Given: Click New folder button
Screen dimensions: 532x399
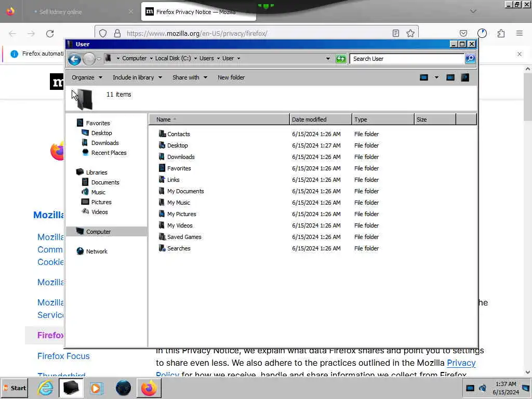Looking at the screenshot, I should (231, 77).
